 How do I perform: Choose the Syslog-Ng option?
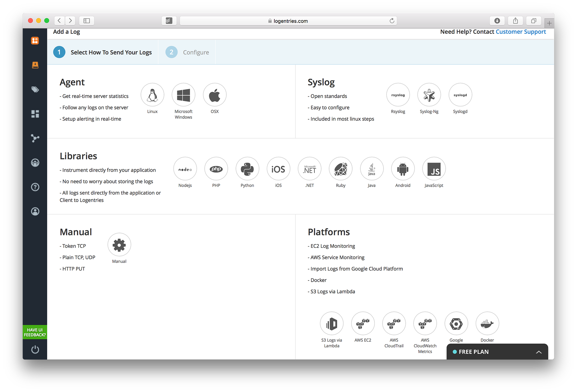pos(429,95)
